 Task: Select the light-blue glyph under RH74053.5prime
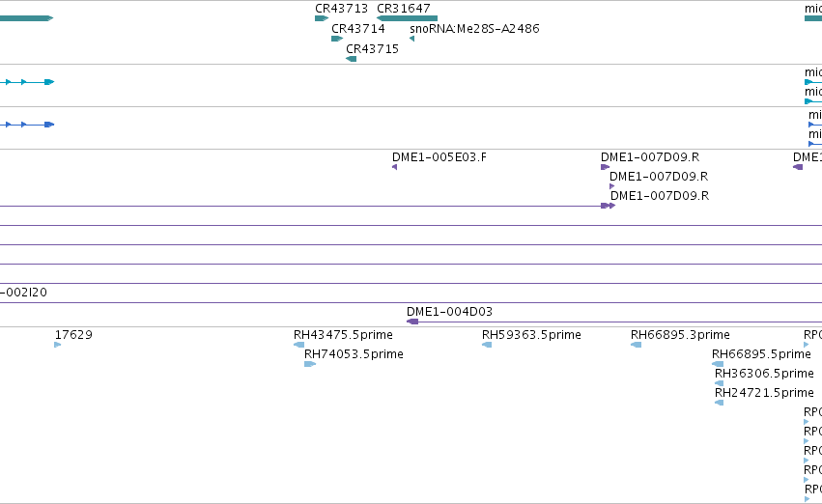(x=310, y=364)
